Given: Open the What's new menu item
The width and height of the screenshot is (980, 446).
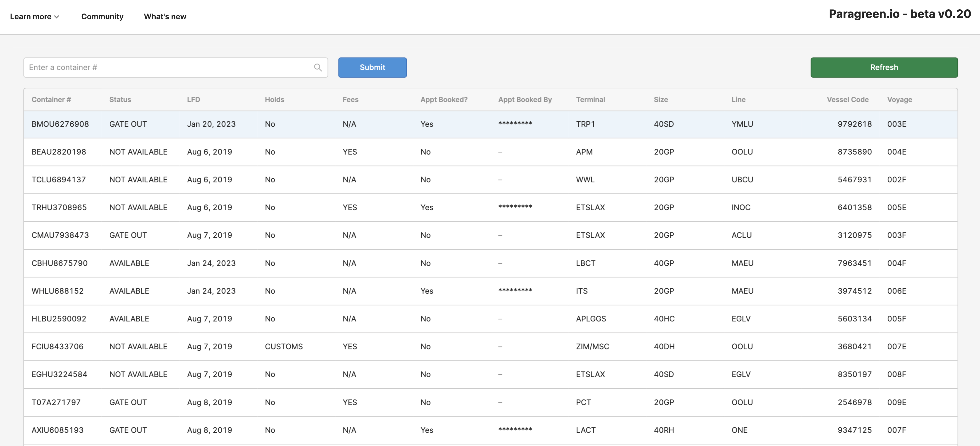Looking at the screenshot, I should coord(165,17).
